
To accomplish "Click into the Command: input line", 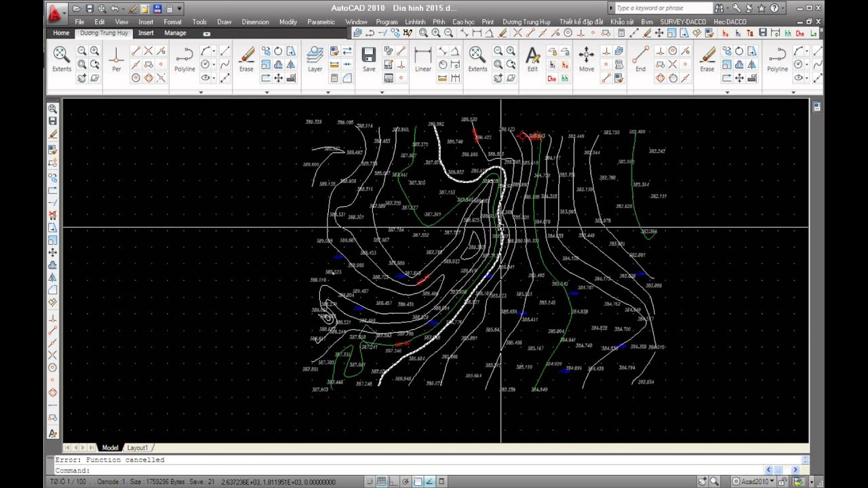I will pos(407,470).
